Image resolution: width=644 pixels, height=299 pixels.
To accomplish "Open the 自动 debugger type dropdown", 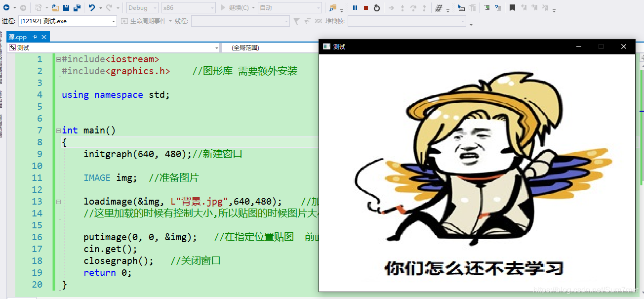I will point(290,8).
